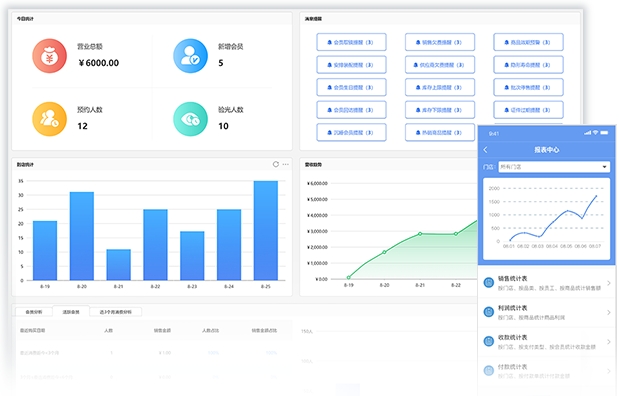Click the 会员生日提醒 (3) button
Viewport: 619px width, 396px height.
[x=351, y=87]
